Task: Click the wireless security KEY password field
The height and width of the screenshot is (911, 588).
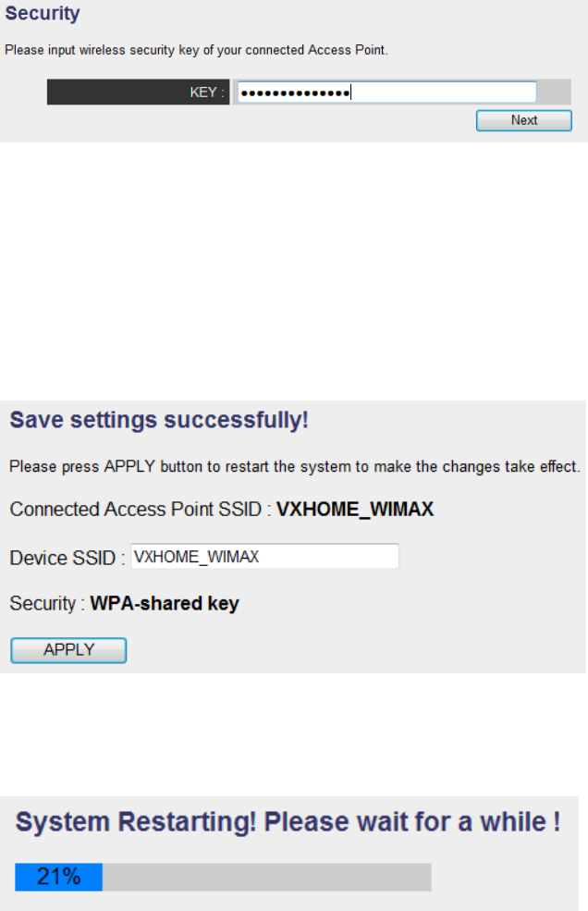Action: pos(386,92)
